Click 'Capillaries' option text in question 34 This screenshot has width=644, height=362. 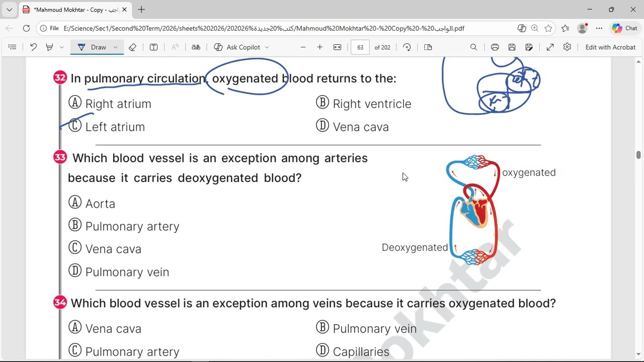tap(361, 351)
